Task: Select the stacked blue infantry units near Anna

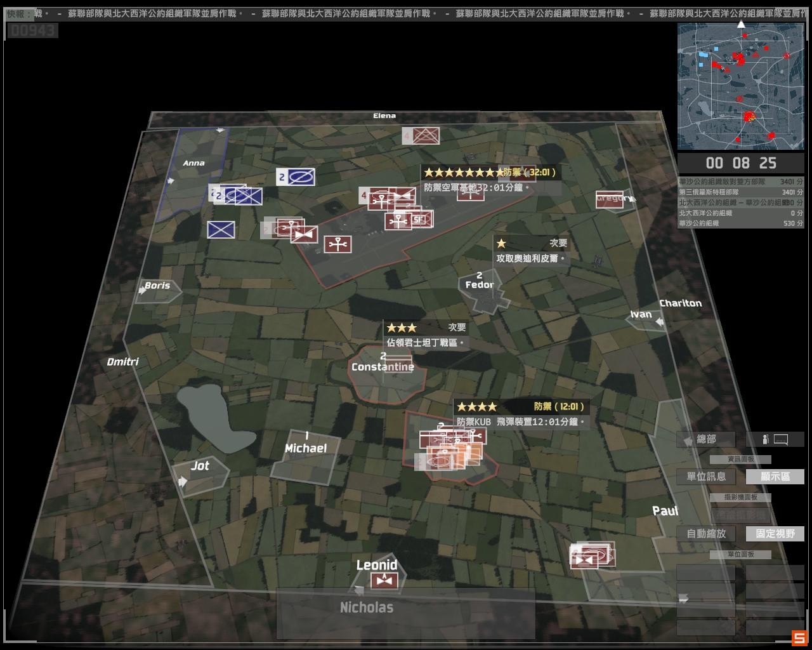Action: (235, 195)
